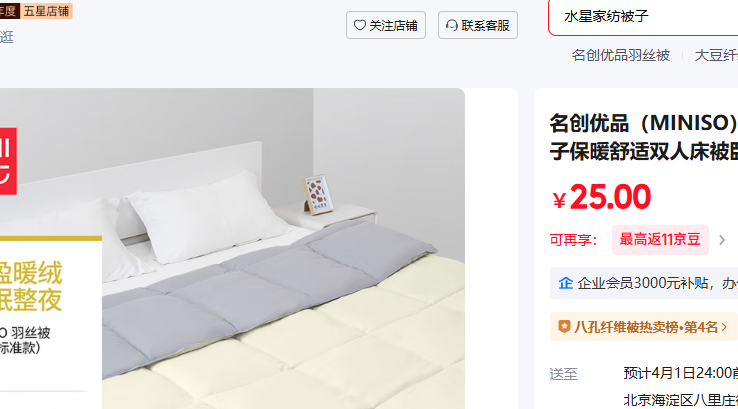Screen dimensions: 738x409
Task: Click the badge icon on 八孔纤维被热卖榜
Action: (x=564, y=326)
